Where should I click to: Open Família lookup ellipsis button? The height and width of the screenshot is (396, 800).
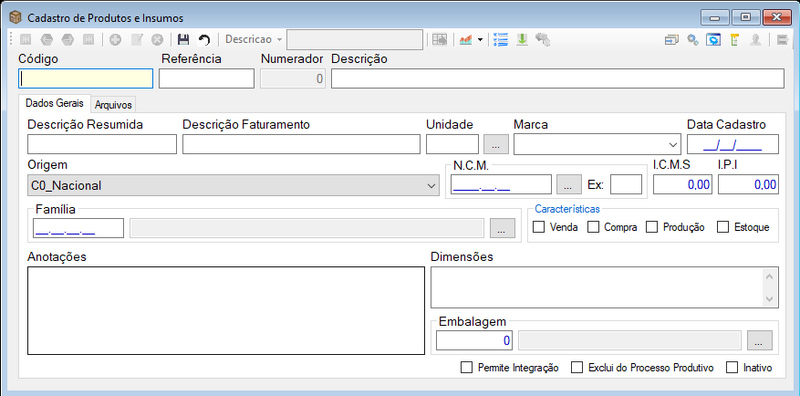[x=503, y=228]
